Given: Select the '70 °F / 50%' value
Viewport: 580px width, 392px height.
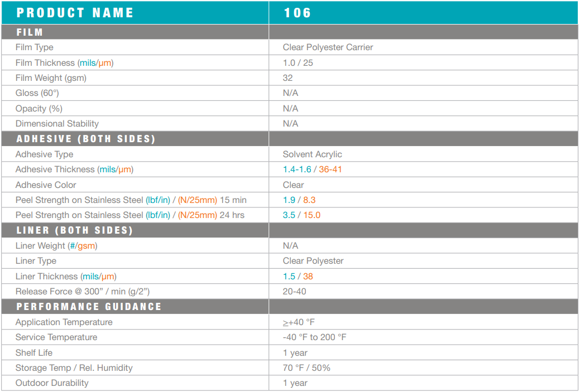Looking at the screenshot, I should pyautogui.click(x=306, y=368).
